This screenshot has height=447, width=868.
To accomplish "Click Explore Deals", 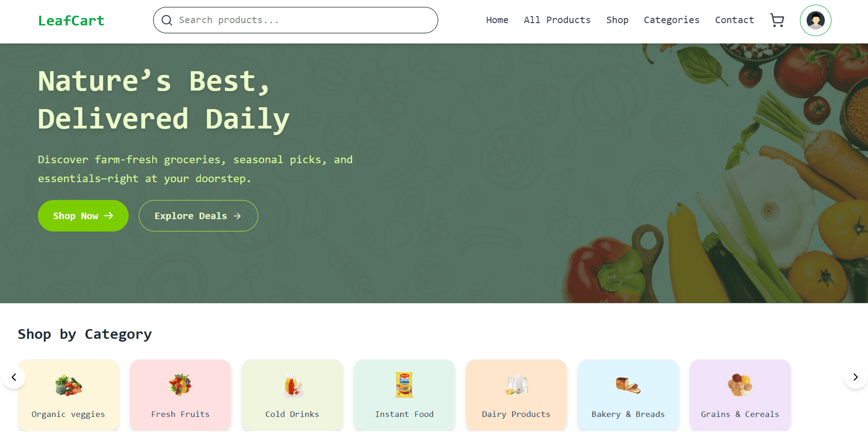I will [x=198, y=215].
